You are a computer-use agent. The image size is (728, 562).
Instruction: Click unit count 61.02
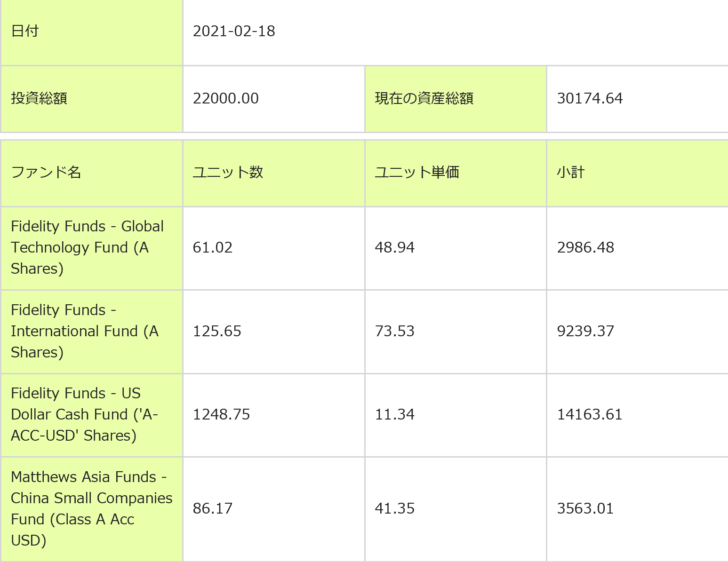(x=213, y=247)
